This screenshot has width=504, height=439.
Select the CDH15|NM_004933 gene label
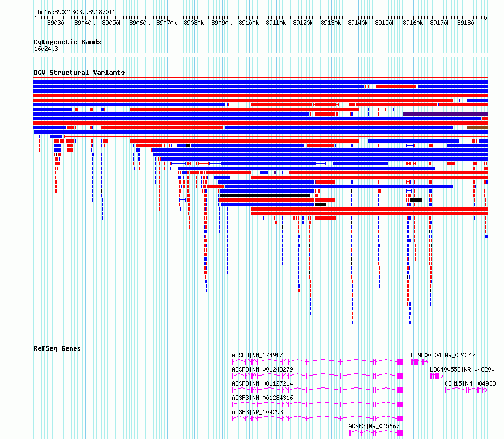(470, 383)
